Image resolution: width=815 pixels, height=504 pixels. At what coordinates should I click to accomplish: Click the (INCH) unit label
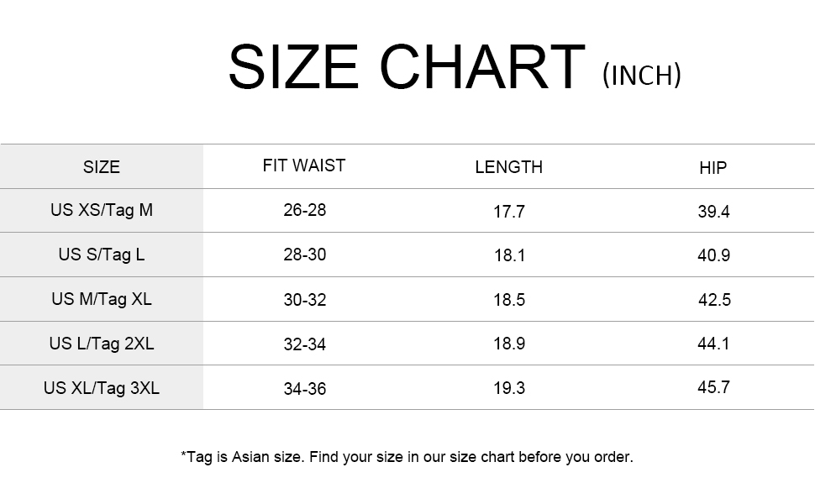642,76
